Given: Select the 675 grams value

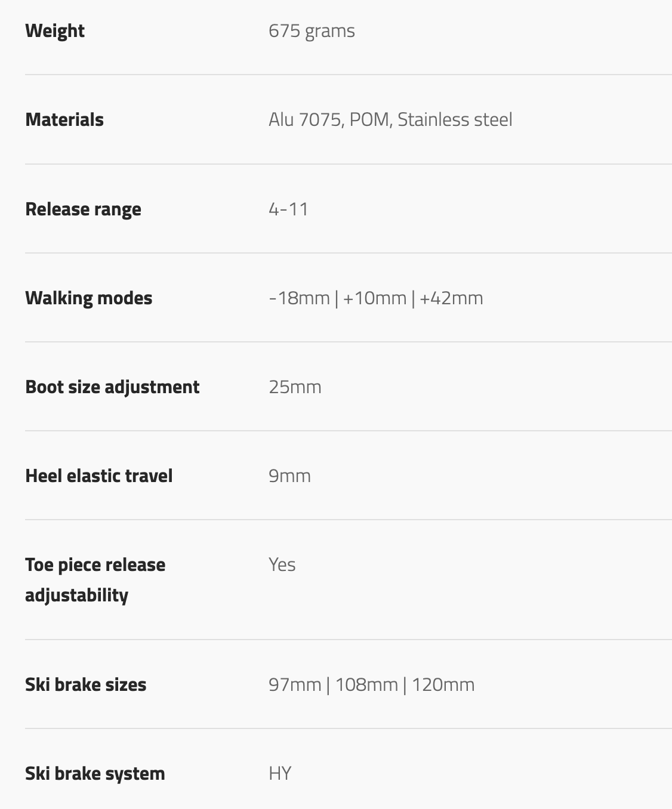Looking at the screenshot, I should click(x=312, y=31).
